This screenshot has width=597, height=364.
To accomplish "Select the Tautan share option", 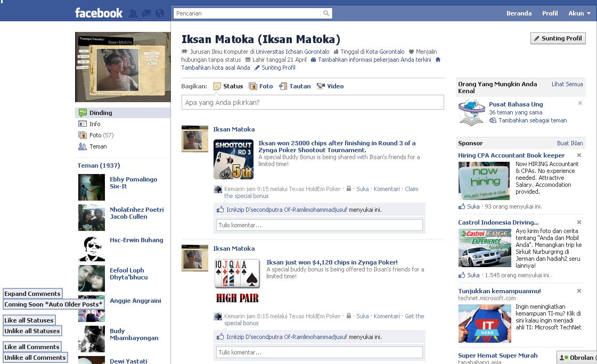I will (295, 86).
